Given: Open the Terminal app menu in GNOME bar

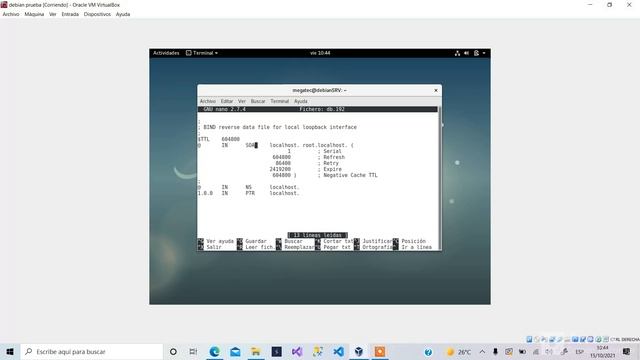Looking at the screenshot, I should [x=202, y=53].
